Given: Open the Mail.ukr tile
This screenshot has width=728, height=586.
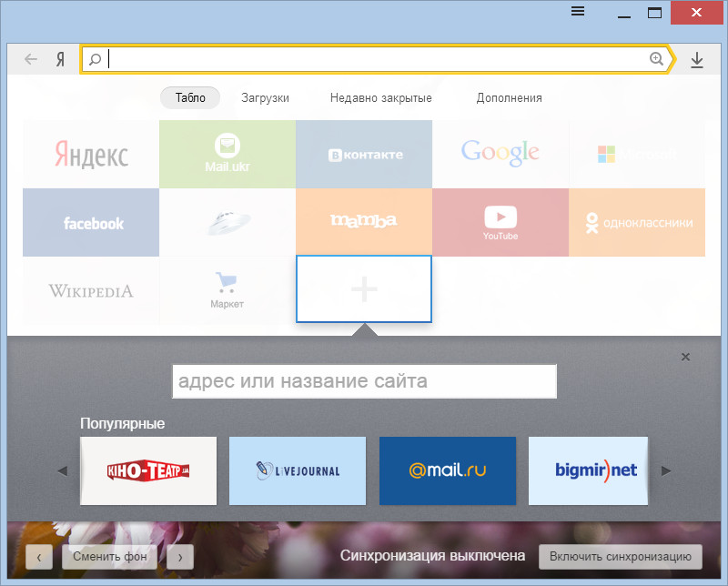Looking at the screenshot, I should [x=227, y=154].
